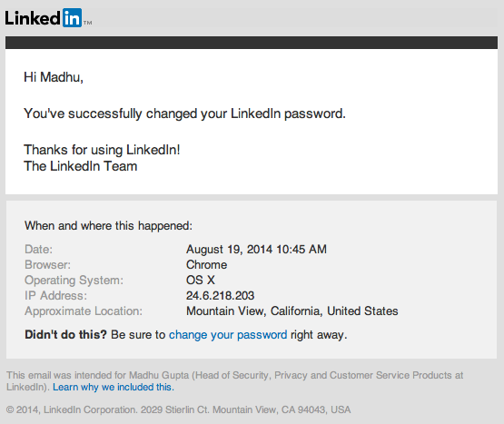504x424 pixels.
Task: Click the location 'Mountain View, California, United States'
Action: (x=292, y=311)
